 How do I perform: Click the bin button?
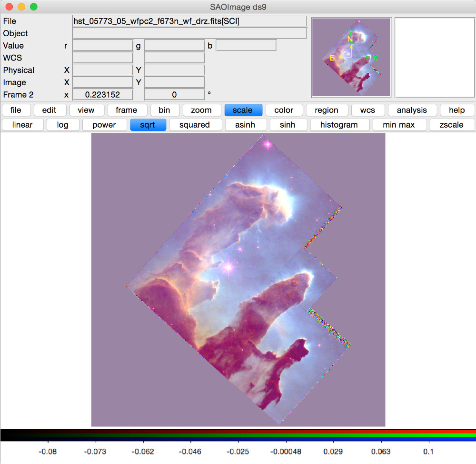[x=164, y=110]
